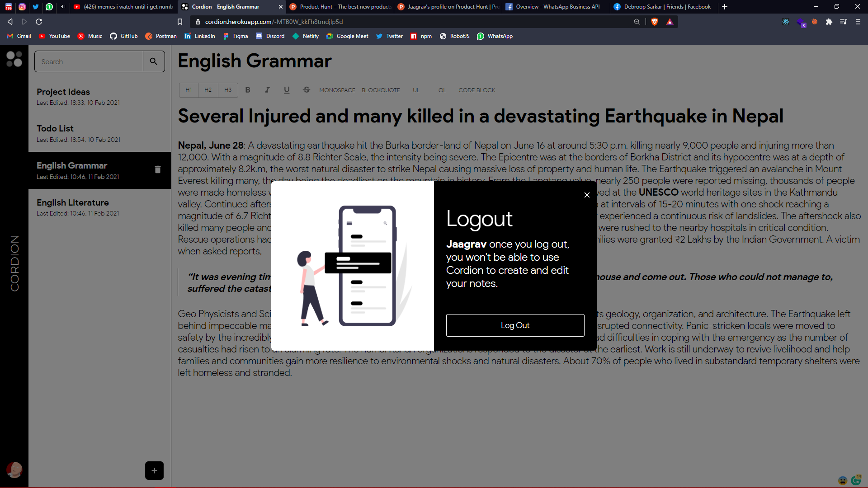Select the H1 heading button
This screenshot has height=488, width=868.
tap(189, 90)
